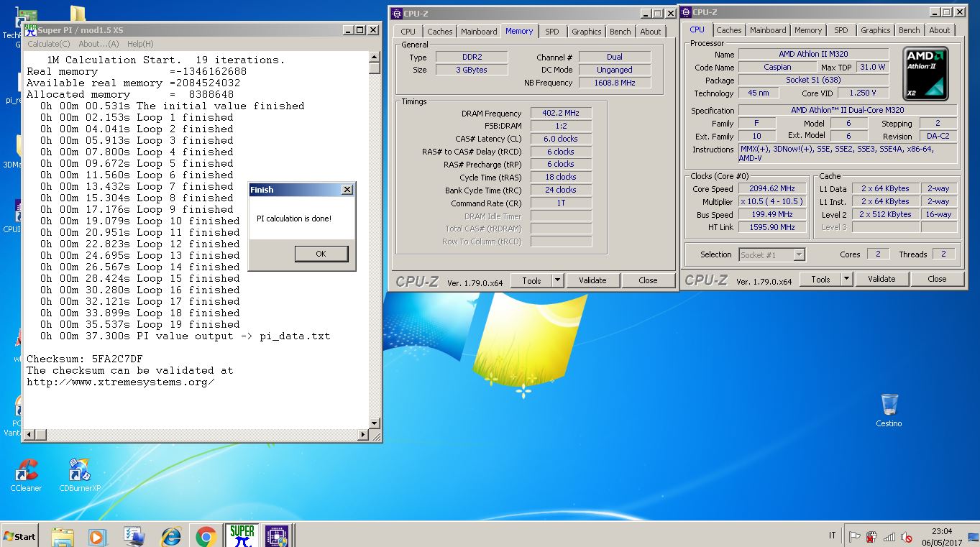This screenshot has height=547, width=980.
Task: Open Bench tab in Memory window
Action: tap(620, 32)
